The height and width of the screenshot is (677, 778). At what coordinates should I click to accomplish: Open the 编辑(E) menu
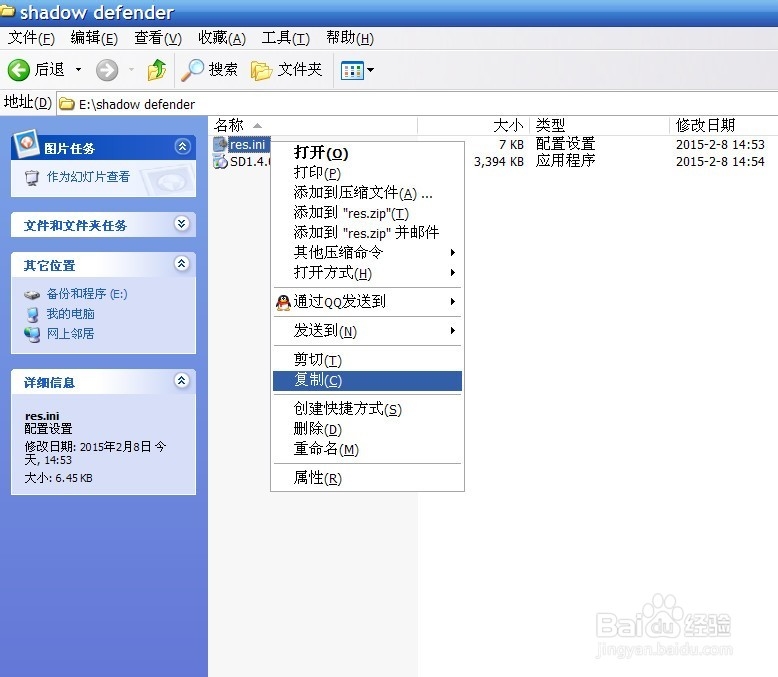(94, 38)
